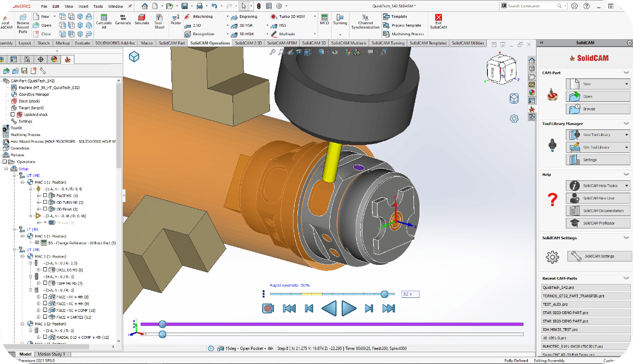Open the Turning dropdown in the ribbon
The image size is (633, 364).
(x=340, y=34)
